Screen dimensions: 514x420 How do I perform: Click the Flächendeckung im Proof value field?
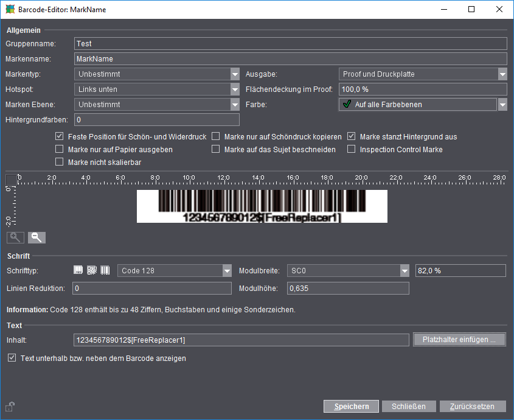point(424,89)
